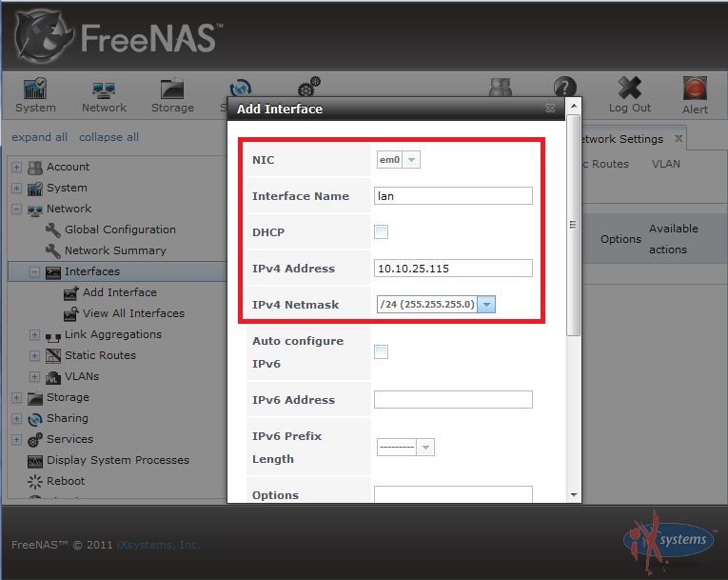Open the IPv4 Netmask dropdown arrow
Image resolution: width=728 pixels, height=580 pixels.
(486, 305)
